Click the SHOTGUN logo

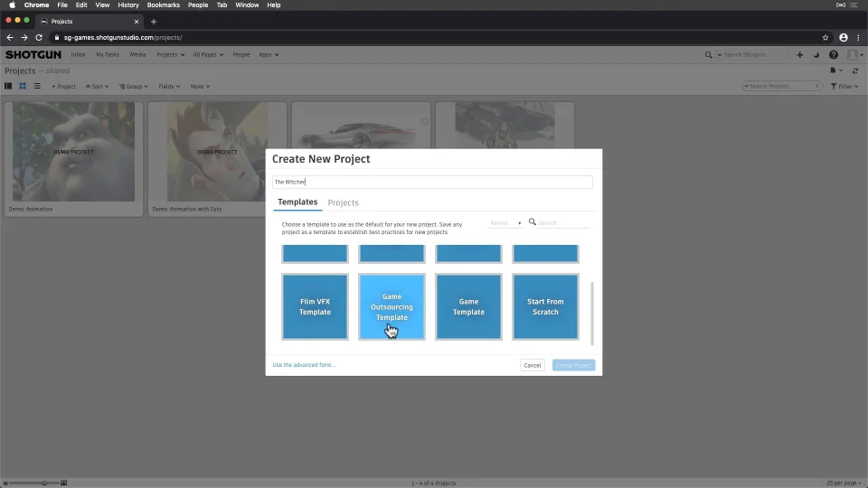[33, 55]
